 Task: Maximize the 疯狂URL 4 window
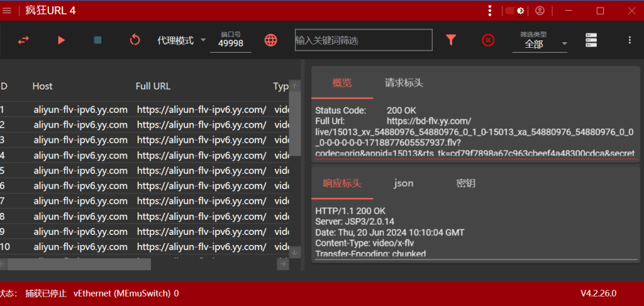pyautogui.click(x=600, y=11)
